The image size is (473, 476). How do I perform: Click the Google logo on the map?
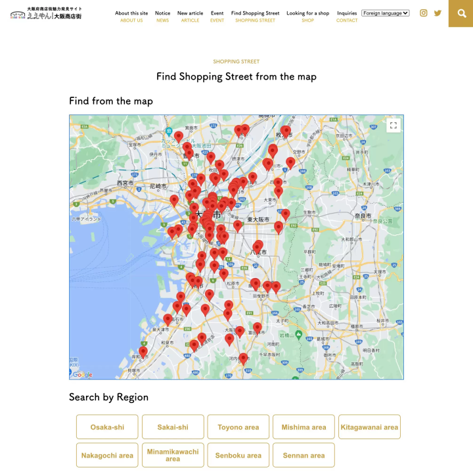[x=82, y=375]
